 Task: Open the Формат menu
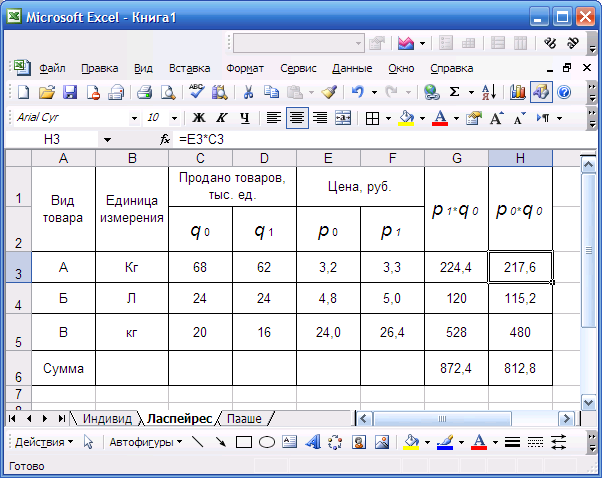pyautogui.click(x=245, y=68)
